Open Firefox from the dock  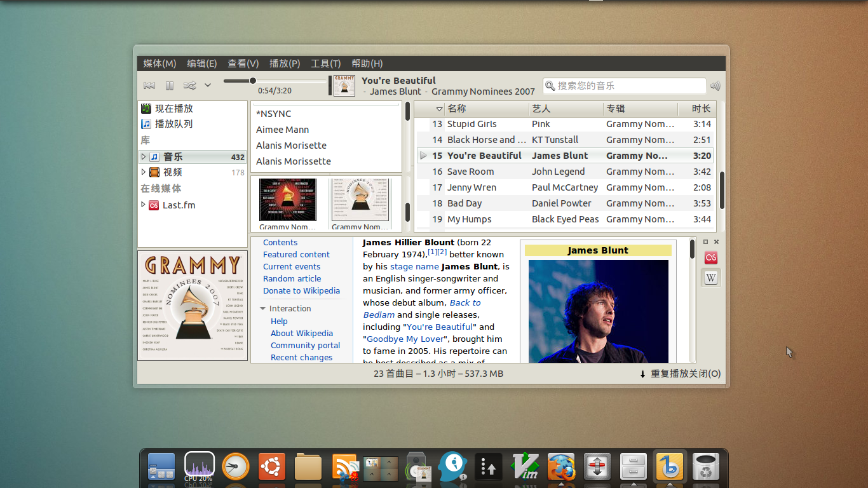point(561,467)
